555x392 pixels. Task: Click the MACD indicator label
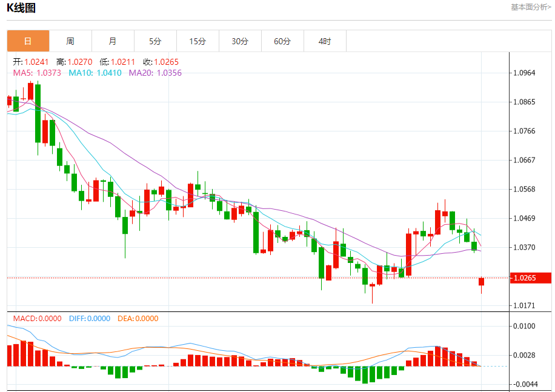[x=37, y=319]
